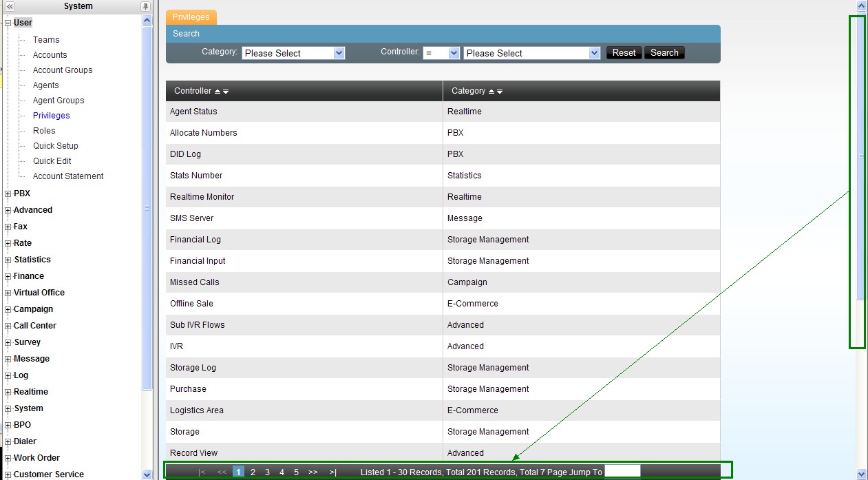Sort Controller column ascending
The width and height of the screenshot is (868, 480).
pos(218,92)
